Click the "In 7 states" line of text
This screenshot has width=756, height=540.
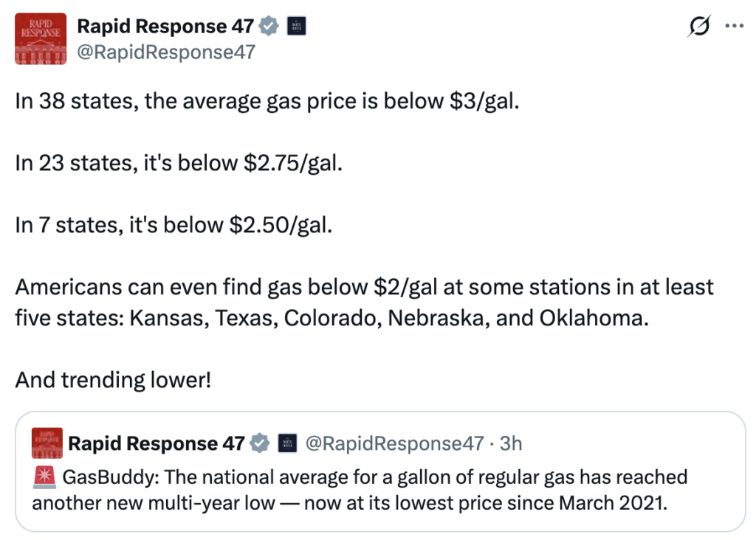173,224
